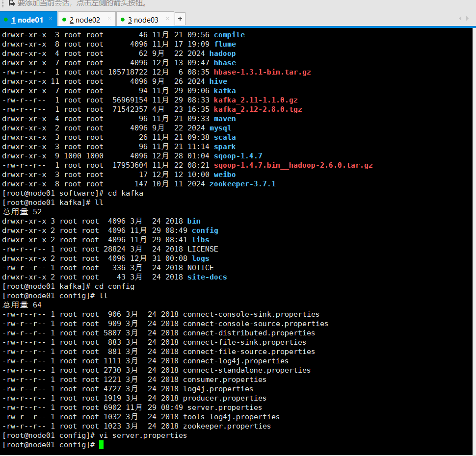Click server.properties in the ll listing

tap(225, 408)
